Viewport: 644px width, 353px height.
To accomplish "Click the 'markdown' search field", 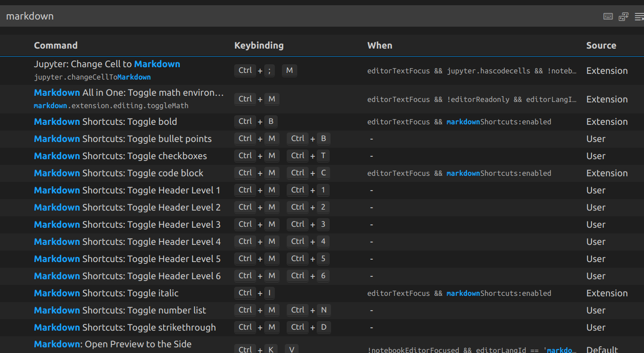I will [x=286, y=17].
